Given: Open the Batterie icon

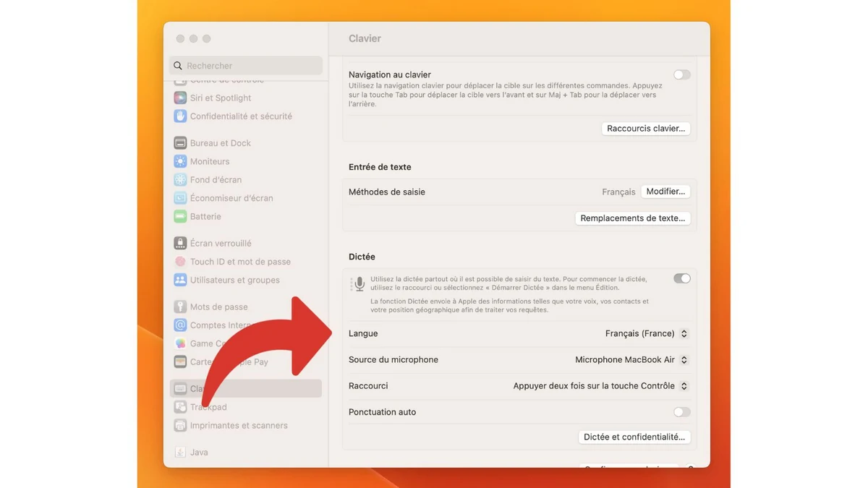Looking at the screenshot, I should tap(180, 216).
